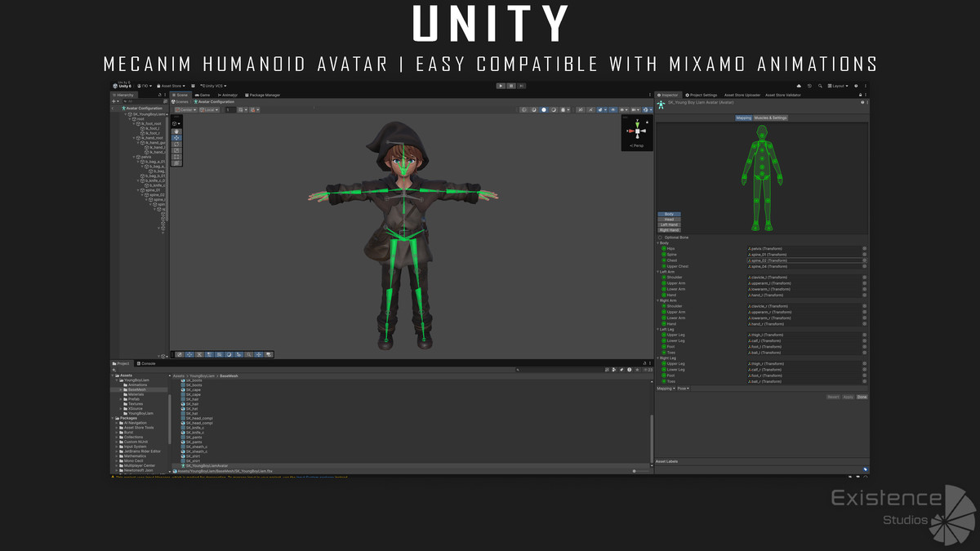Screen dimensions: 980x551
Task: Advance one frame with the Step button
Action: (521, 86)
